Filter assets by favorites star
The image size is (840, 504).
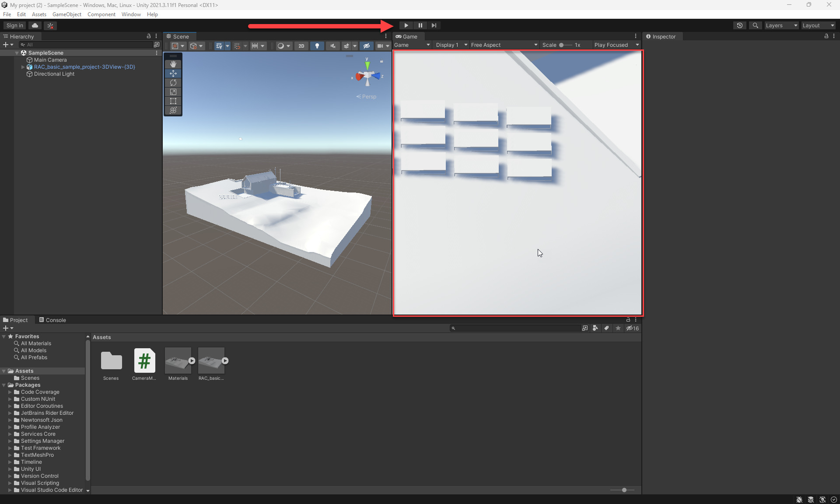(x=618, y=328)
